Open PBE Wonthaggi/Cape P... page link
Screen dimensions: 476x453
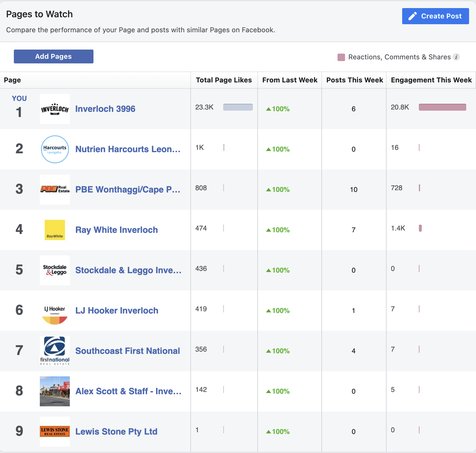[128, 190]
